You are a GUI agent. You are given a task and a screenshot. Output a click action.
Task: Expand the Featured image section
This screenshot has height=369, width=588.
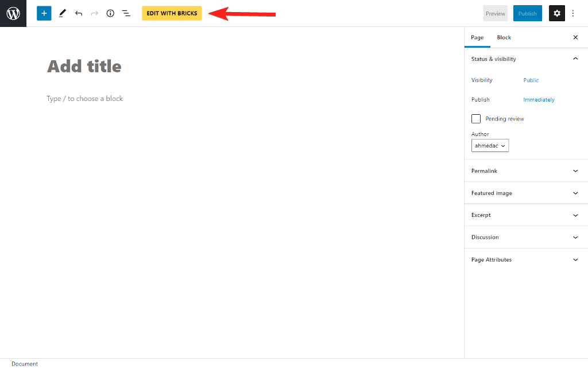pos(525,193)
